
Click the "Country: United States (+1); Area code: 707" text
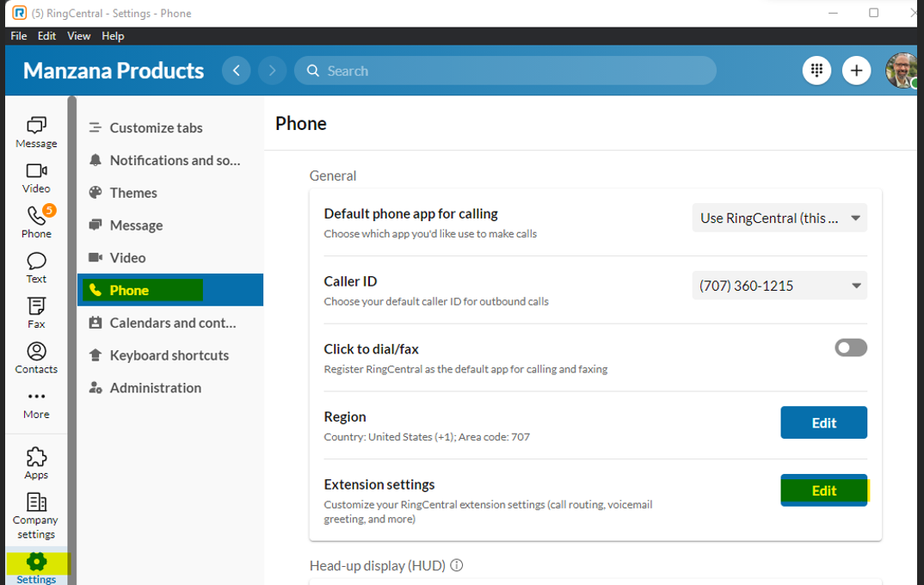tap(427, 436)
